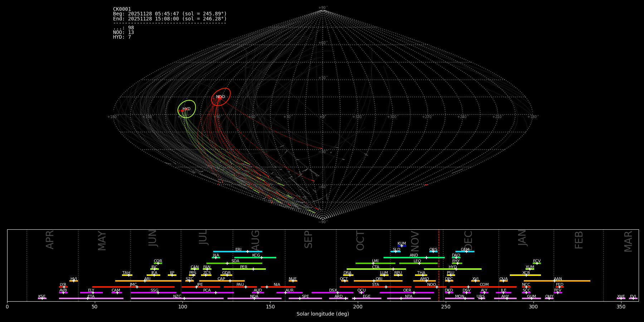Click the AUR shower label in timeline
This screenshot has width=644, height=322.
click(x=289, y=291)
